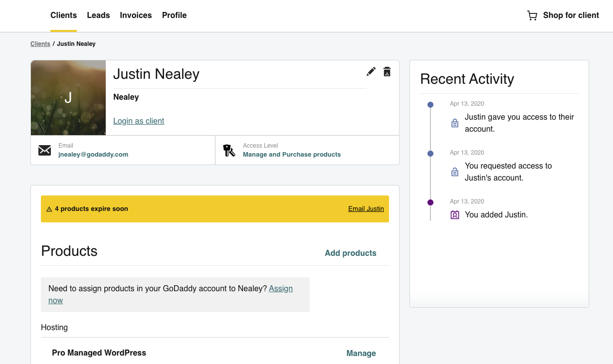613x364 pixels.
Task: Click contact icon beside 'You added Justin'
Action: point(455,215)
